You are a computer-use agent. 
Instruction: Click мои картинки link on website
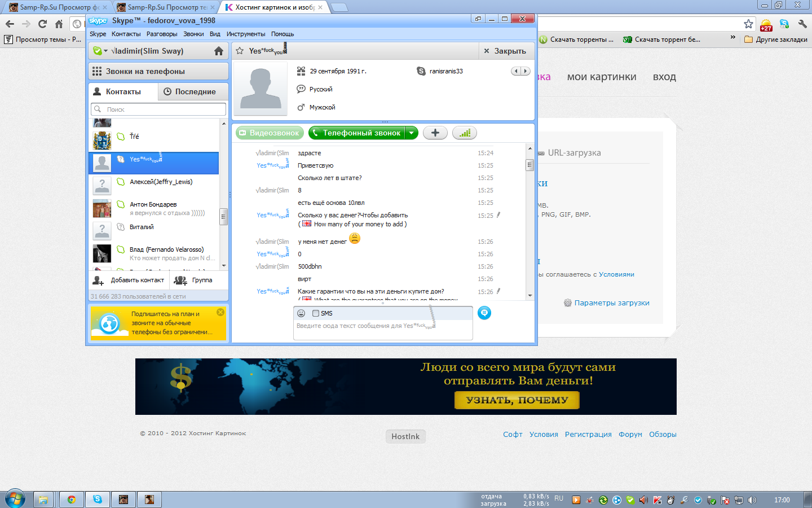coord(602,77)
